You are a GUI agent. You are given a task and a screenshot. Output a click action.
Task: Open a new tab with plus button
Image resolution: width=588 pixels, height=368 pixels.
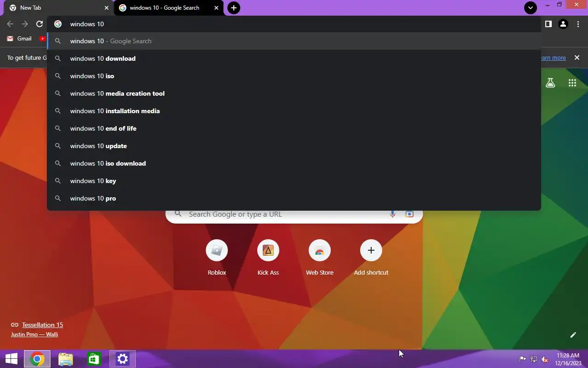coord(234,8)
